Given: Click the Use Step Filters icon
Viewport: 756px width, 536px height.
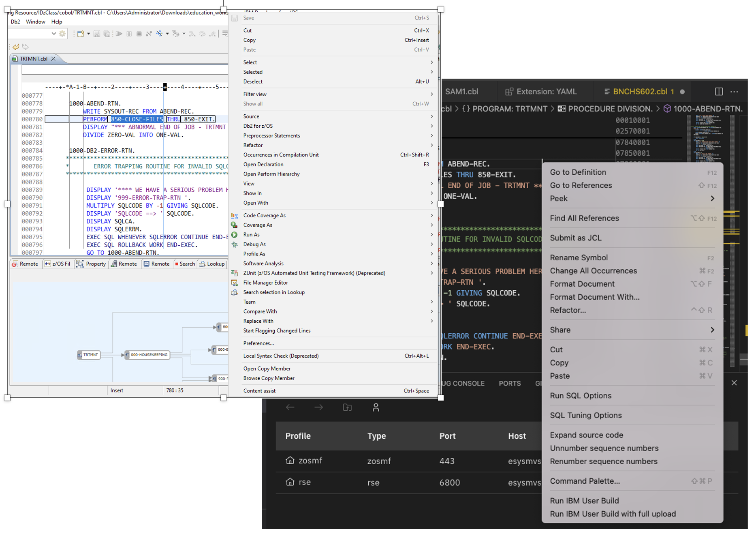Looking at the screenshot, I should pos(175,34).
